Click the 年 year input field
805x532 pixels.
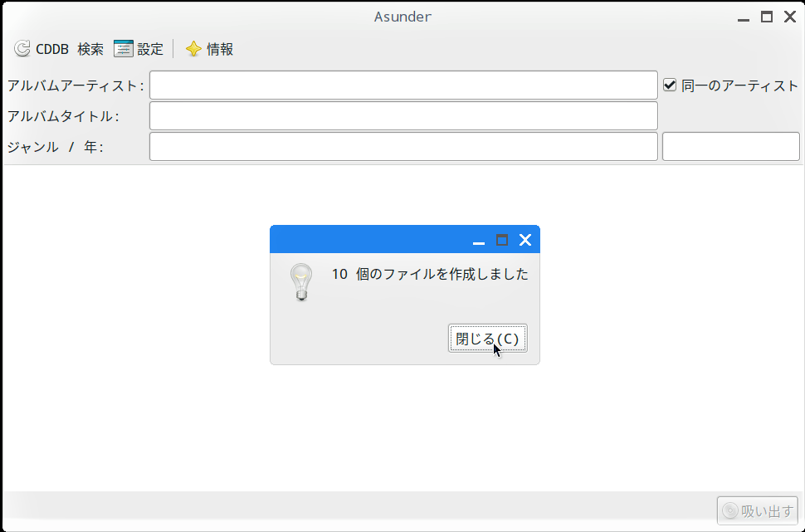tap(731, 147)
